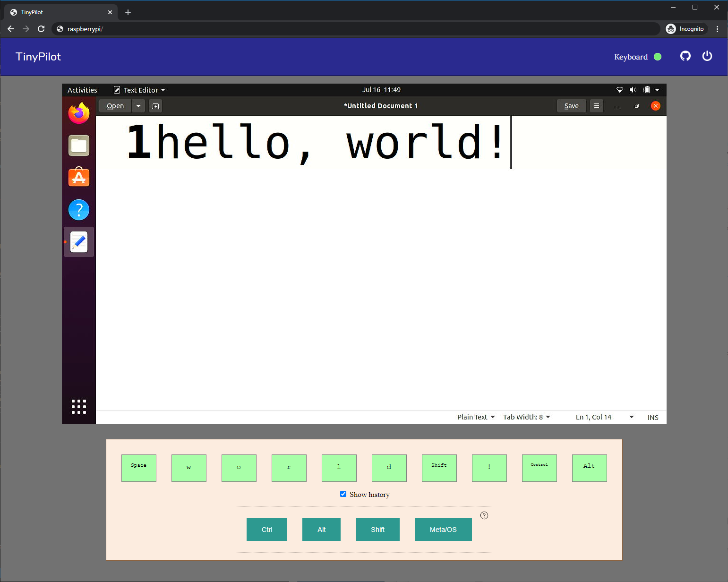The width and height of the screenshot is (728, 582).
Task: Open Help from the Ubuntu dock
Action: [79, 210]
